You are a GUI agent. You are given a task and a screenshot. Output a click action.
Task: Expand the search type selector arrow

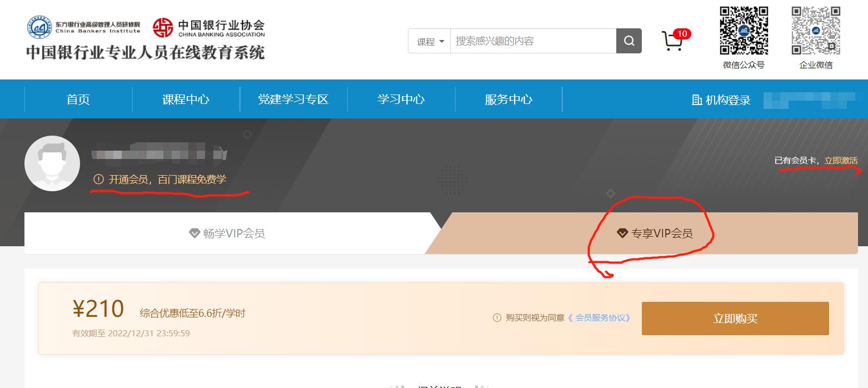tap(441, 41)
